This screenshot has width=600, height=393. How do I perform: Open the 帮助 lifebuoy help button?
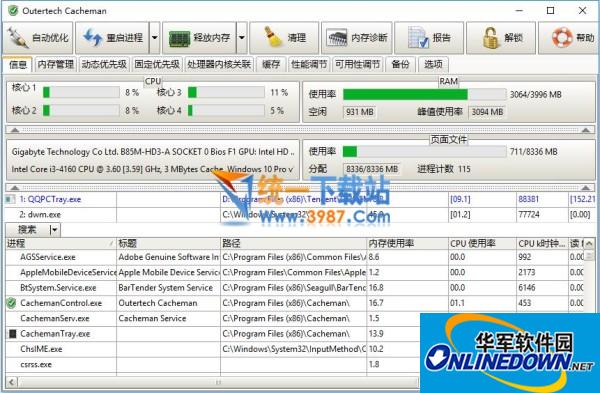click(569, 38)
